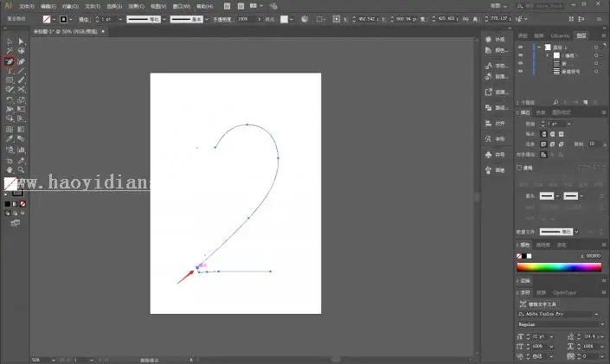
Task: Open the Touch Type tool button
Action: (x=539, y=303)
